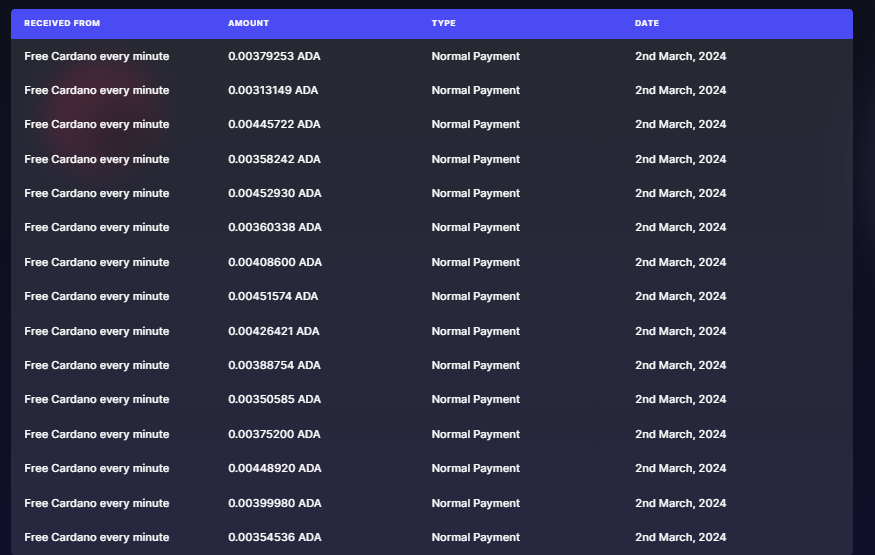Click the TYPE column header

[444, 23]
